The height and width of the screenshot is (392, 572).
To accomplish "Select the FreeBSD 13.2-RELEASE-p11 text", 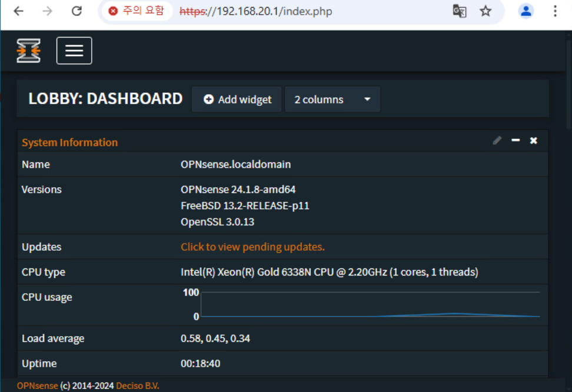I will click(245, 206).
